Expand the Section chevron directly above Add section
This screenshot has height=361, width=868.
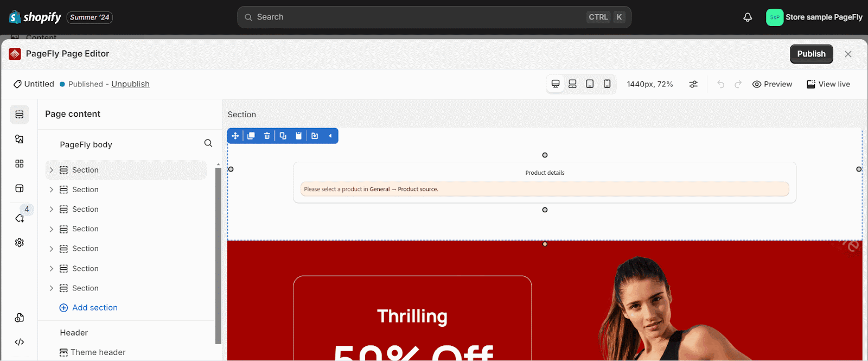(x=52, y=288)
